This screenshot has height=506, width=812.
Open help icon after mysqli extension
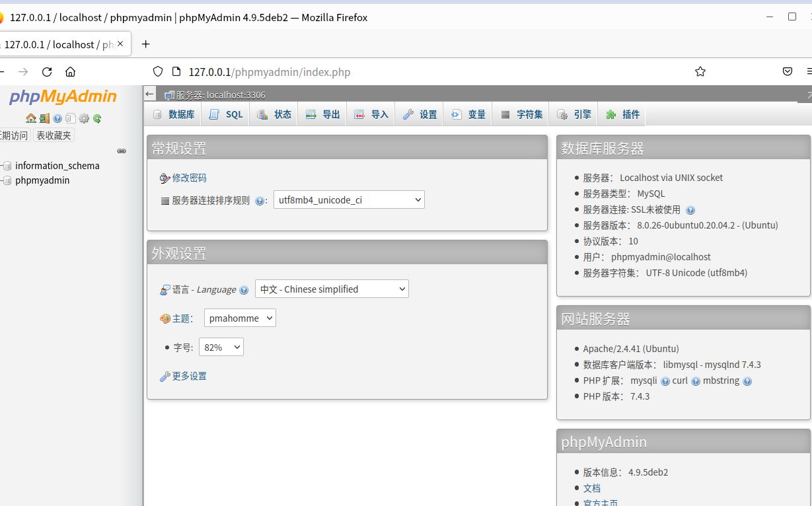click(665, 381)
